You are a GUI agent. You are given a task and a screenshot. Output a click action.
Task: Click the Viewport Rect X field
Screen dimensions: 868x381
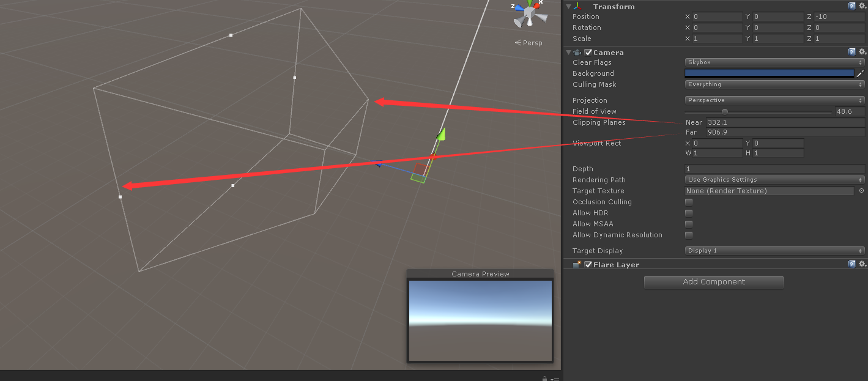point(717,143)
